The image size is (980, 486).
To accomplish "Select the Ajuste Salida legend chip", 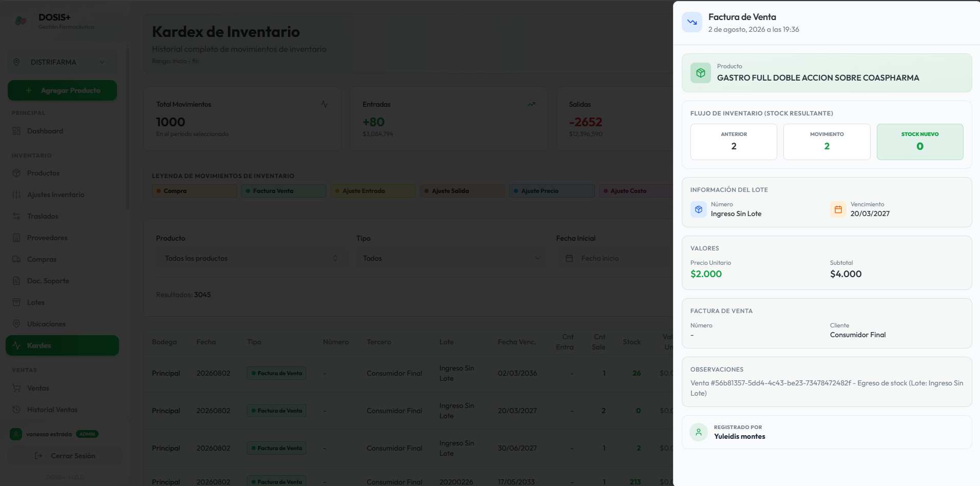I will click(463, 191).
